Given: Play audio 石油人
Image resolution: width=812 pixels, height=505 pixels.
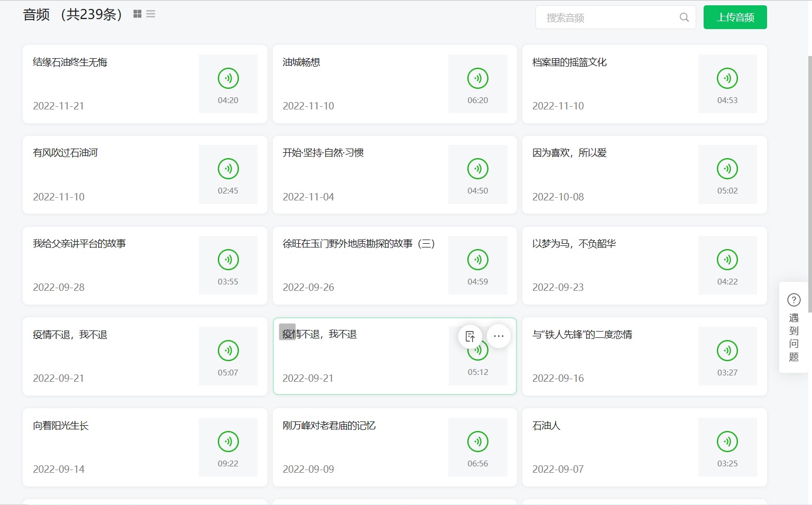Looking at the screenshot, I should pyautogui.click(x=727, y=442).
